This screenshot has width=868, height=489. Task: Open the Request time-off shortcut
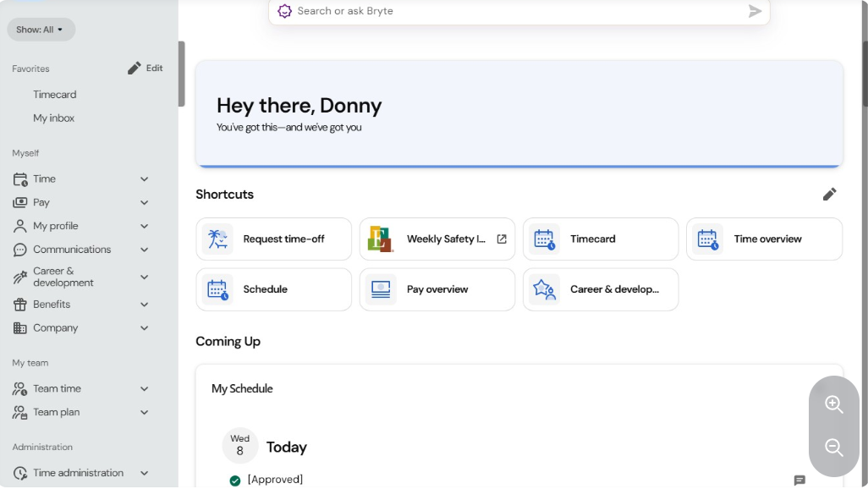coord(273,239)
